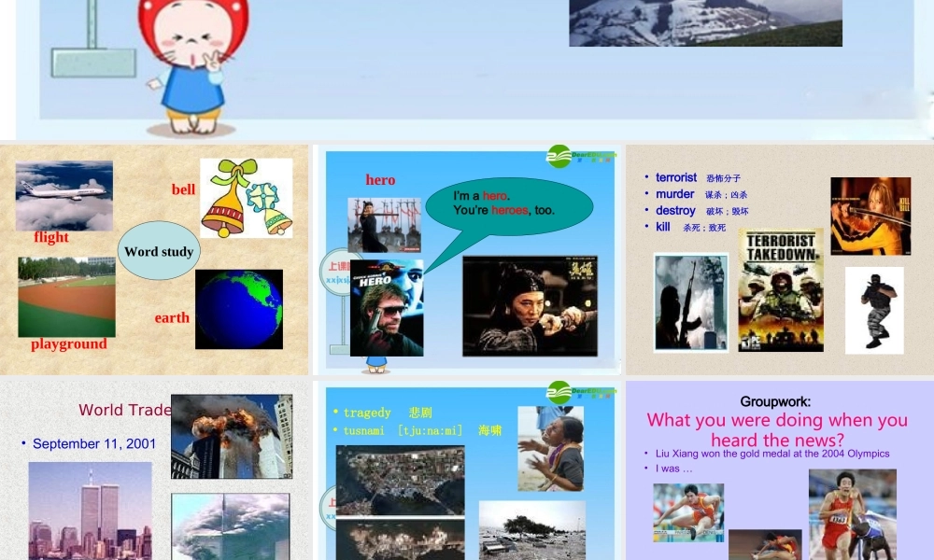The height and width of the screenshot is (560, 934).
Task: Open the hero slide thumbnail
Action: tap(468, 259)
